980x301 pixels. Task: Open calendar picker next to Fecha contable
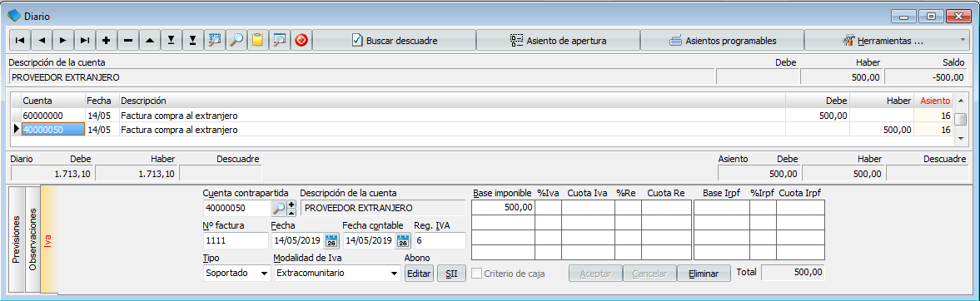[403, 241]
